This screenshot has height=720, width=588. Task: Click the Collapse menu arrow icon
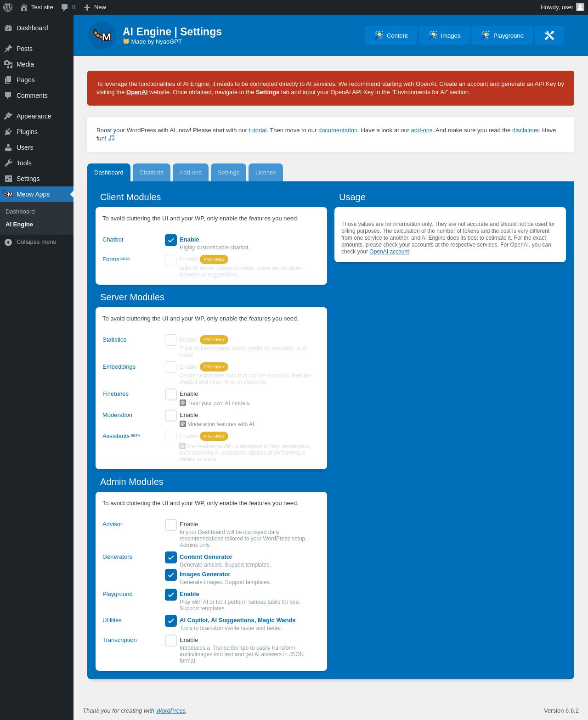8,242
